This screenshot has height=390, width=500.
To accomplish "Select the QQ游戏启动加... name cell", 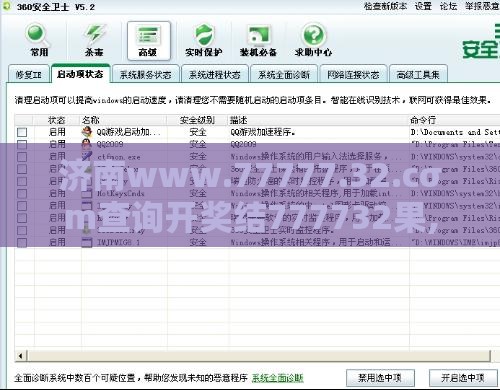I will click(129, 132).
